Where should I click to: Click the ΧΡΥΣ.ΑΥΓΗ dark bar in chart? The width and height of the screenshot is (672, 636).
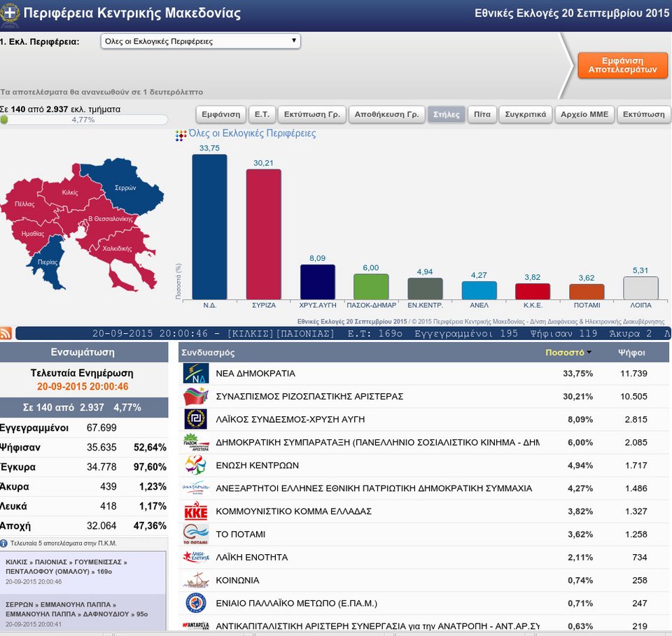(x=317, y=282)
